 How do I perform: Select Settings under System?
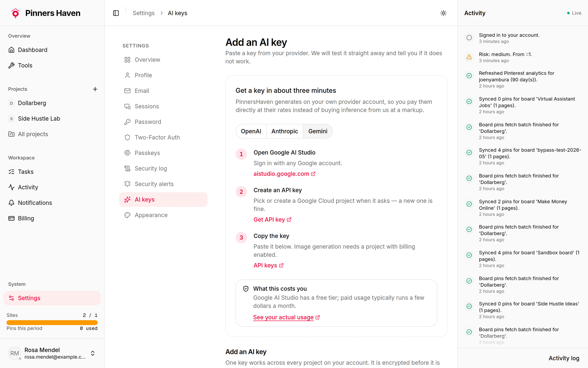52,298
